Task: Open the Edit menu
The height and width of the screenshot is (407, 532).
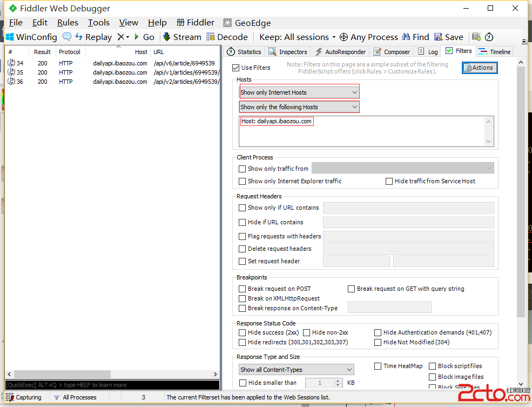Action: point(39,23)
